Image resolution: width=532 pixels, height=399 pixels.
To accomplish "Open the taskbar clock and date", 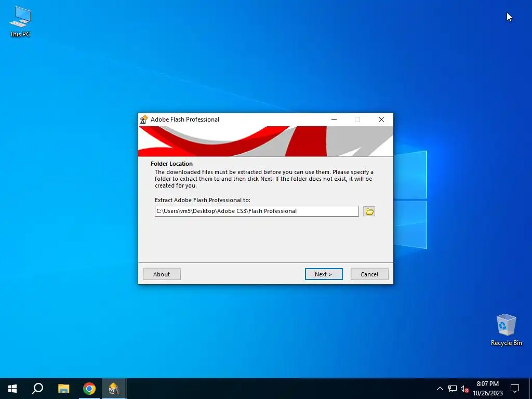I will 487,389.
